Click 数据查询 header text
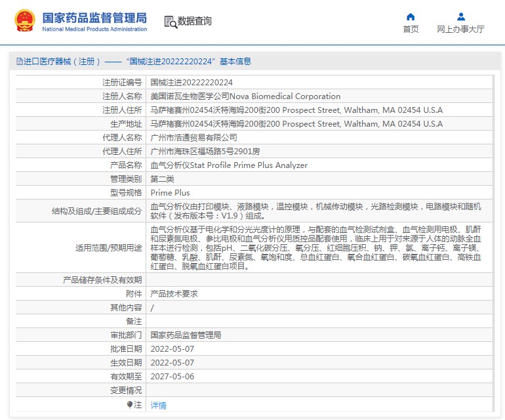505x420 pixels. click(195, 21)
